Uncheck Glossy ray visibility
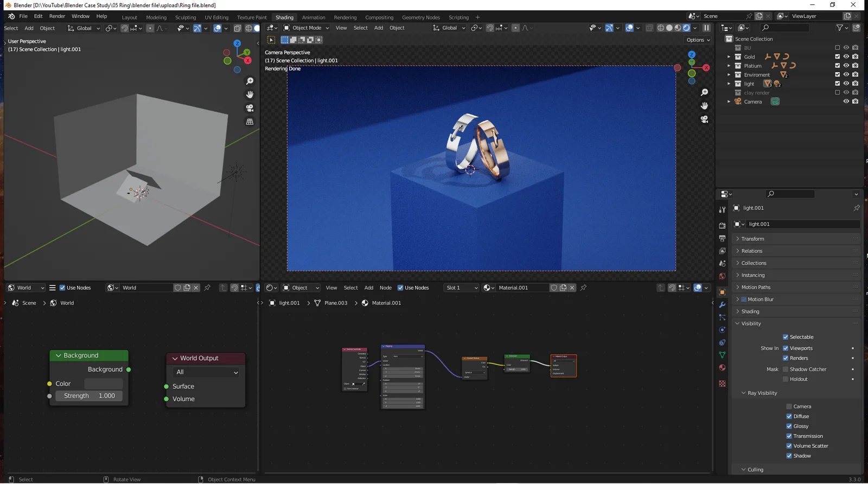Image resolution: width=868 pixels, height=484 pixels. tap(789, 426)
